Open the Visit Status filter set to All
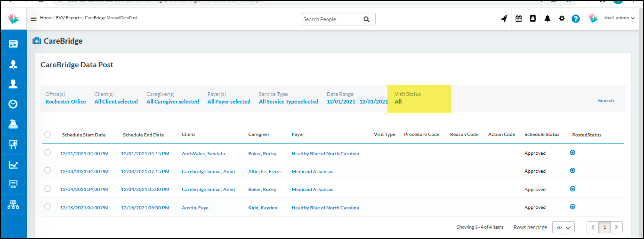The width and height of the screenshot is (644, 239). click(x=398, y=102)
